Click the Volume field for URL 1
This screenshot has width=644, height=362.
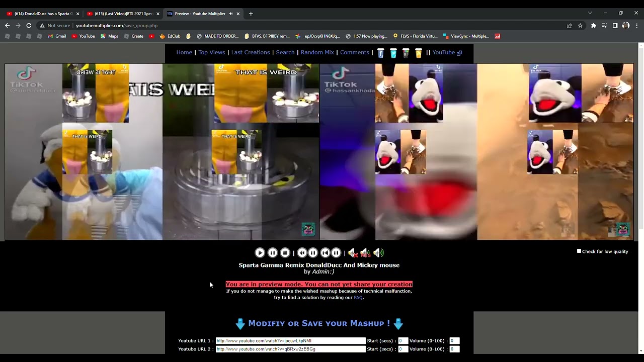[454, 341]
